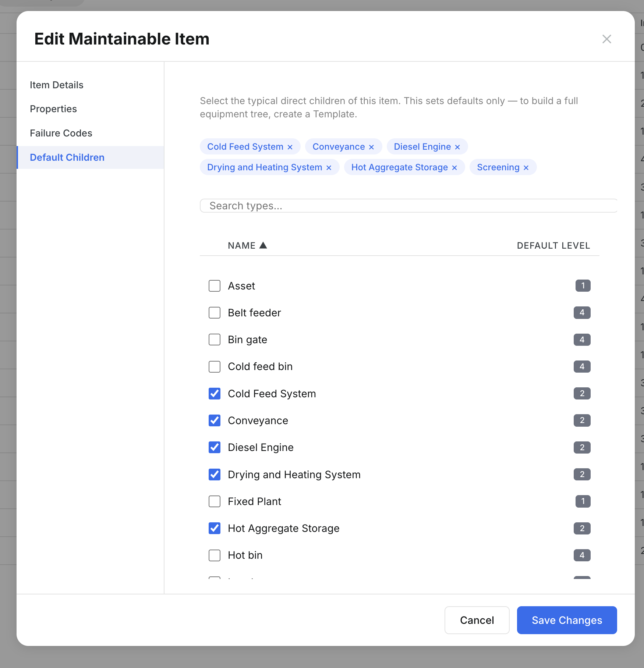Check the Bin gate checkbox
The width and height of the screenshot is (644, 668).
coord(214,340)
